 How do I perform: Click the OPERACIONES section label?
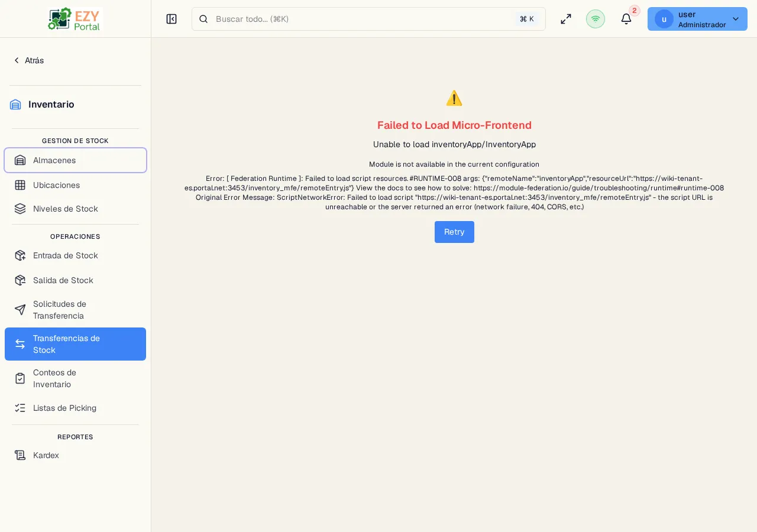pyautogui.click(x=75, y=236)
